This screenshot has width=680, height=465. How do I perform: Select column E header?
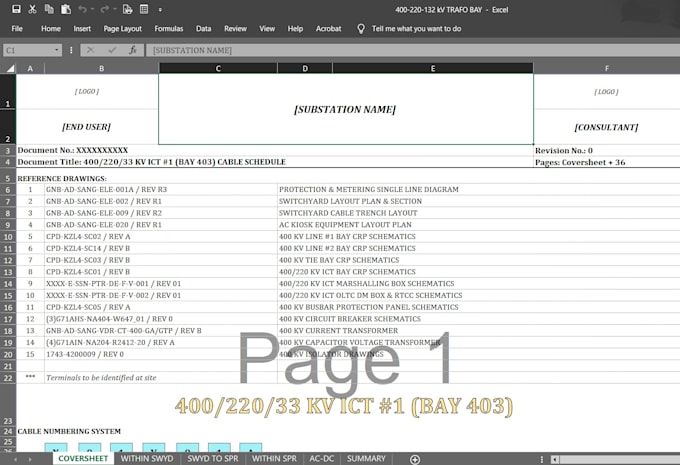(433, 68)
